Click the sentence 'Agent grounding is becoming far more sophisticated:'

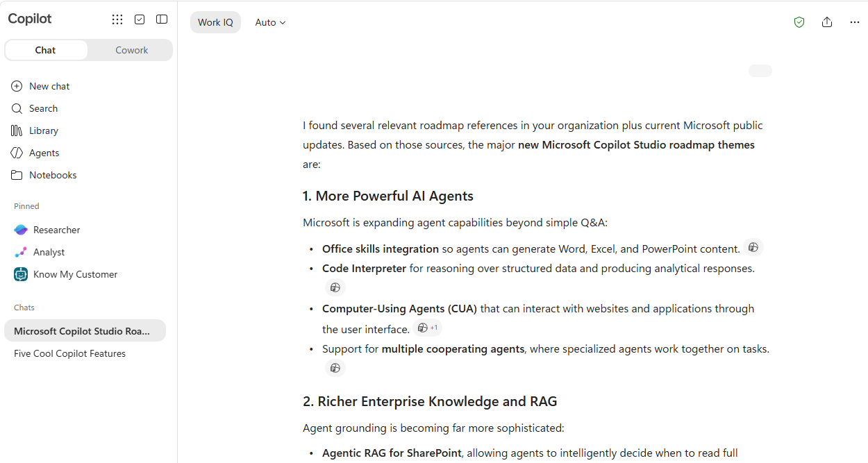pos(433,428)
